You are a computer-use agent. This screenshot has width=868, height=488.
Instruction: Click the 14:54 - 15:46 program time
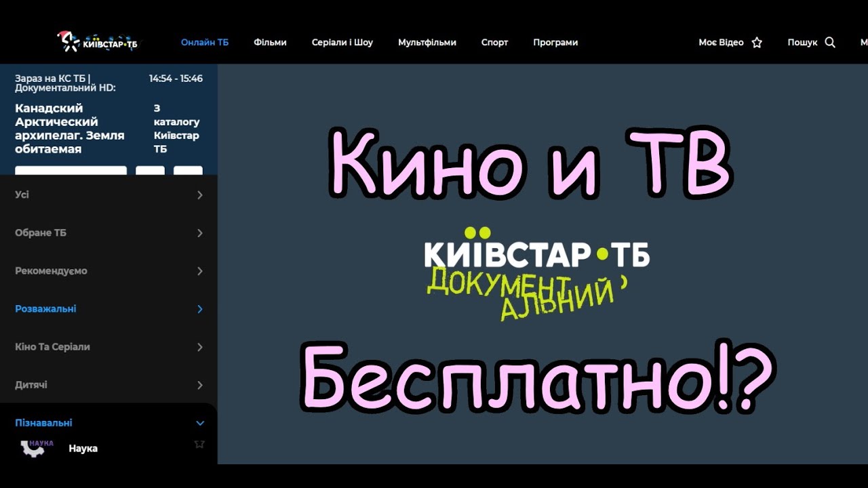coord(176,79)
